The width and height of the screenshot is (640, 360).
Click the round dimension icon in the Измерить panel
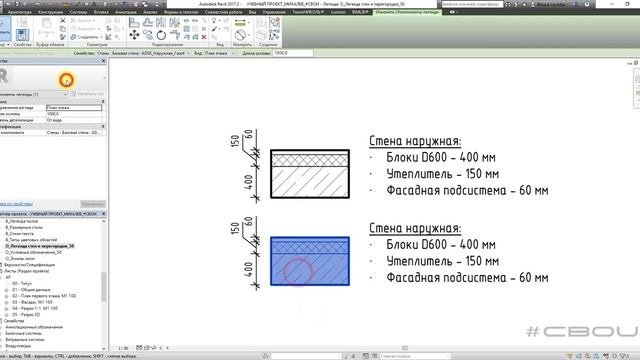point(240,35)
